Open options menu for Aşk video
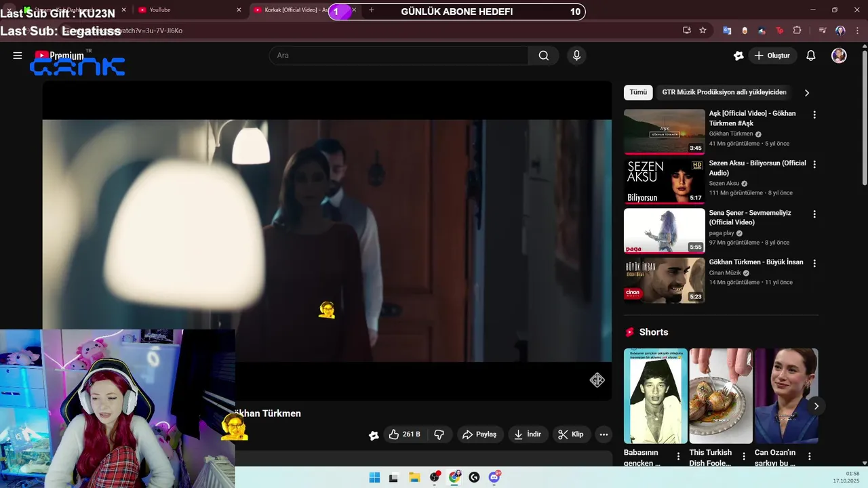 click(814, 115)
